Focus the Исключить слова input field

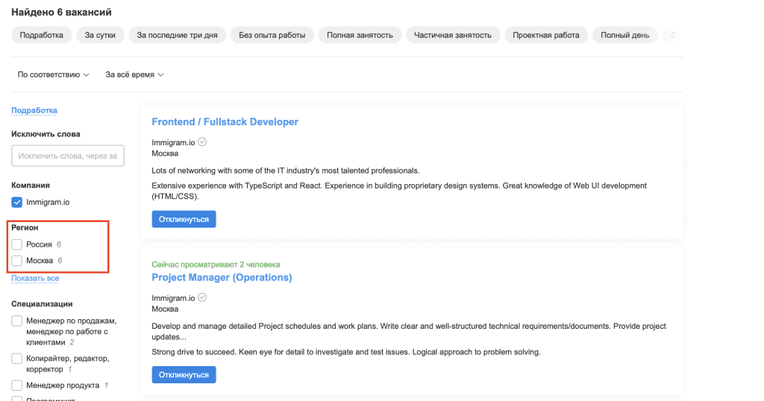(68, 156)
